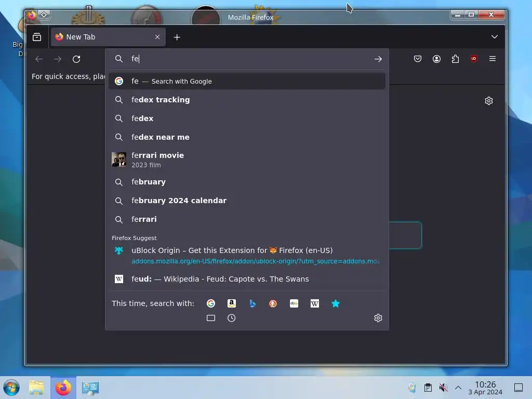The width and height of the screenshot is (532, 399).
Task: Expand the list all tabs chevron
Action: tap(495, 37)
